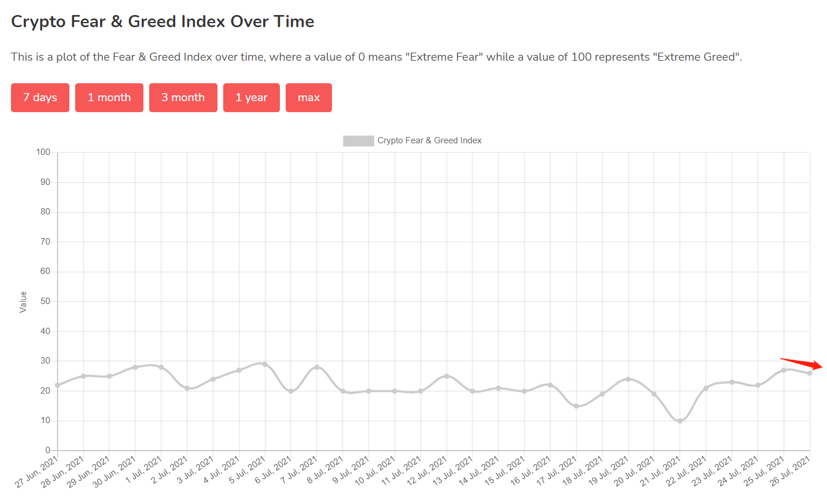Select the 19 Jul, 2021 data point
This screenshot has height=504, width=827.
(628, 379)
